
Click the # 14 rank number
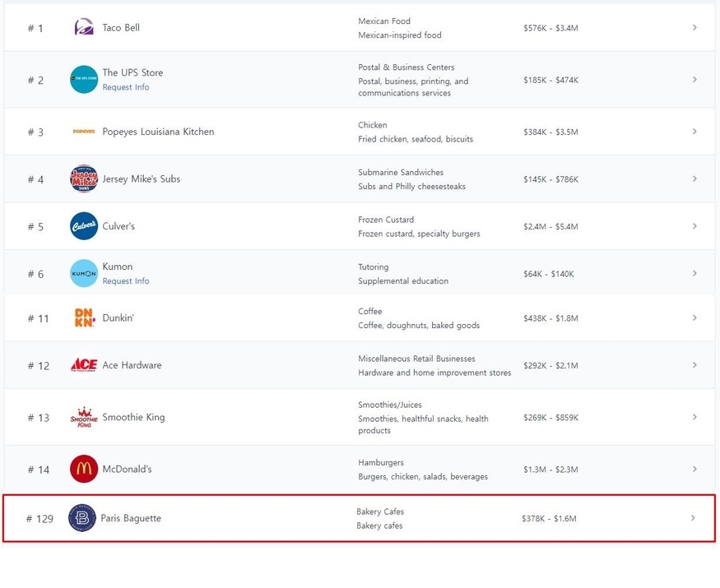point(39,470)
